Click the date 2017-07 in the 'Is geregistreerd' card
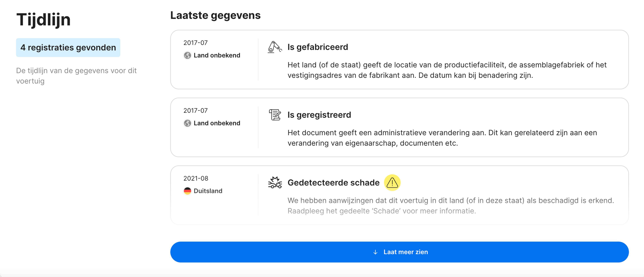Screen dimensions: 644x277 (x=196, y=111)
